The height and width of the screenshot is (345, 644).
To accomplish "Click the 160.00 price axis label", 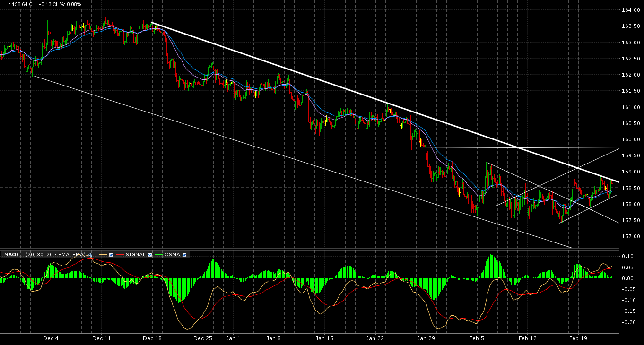I will click(x=631, y=139).
